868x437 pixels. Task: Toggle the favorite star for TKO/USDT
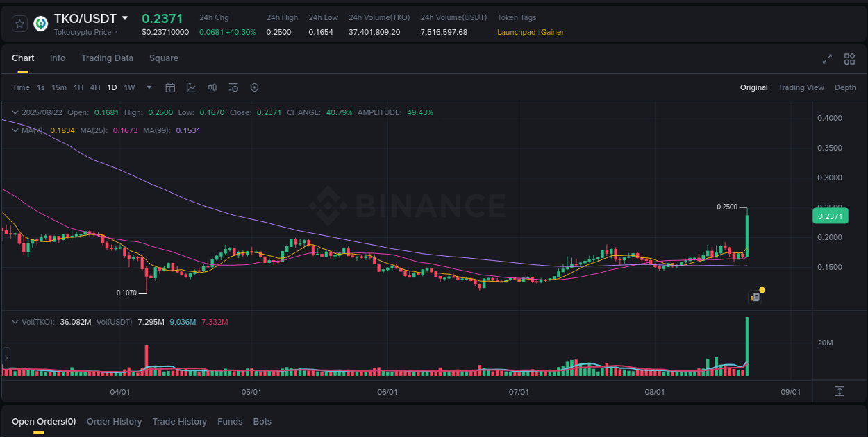point(19,23)
